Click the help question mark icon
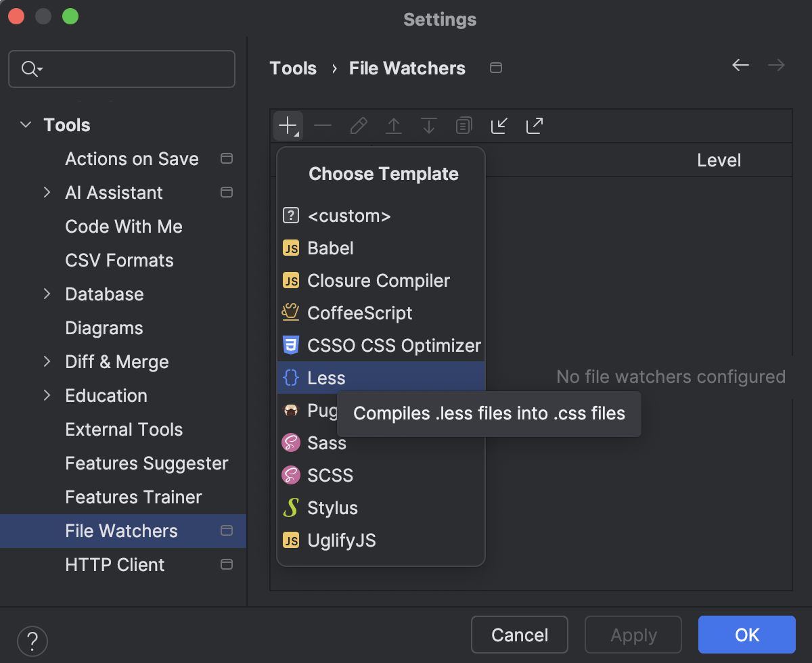 (x=32, y=641)
